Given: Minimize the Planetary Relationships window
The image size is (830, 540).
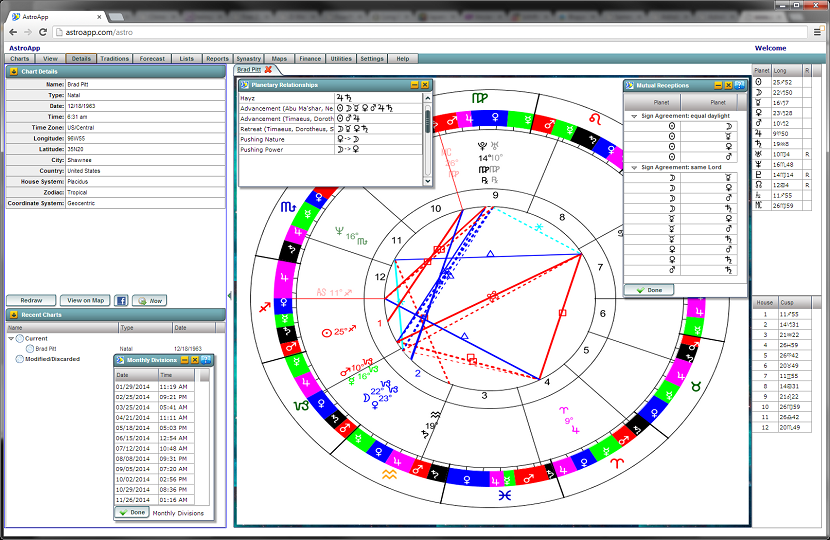Looking at the screenshot, I should point(414,86).
